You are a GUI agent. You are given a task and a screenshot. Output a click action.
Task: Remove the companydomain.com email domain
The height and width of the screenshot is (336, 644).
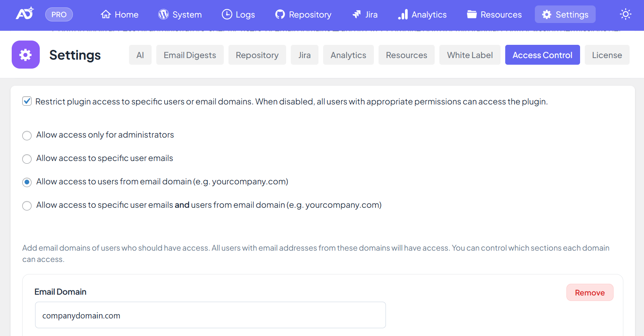coord(589,293)
